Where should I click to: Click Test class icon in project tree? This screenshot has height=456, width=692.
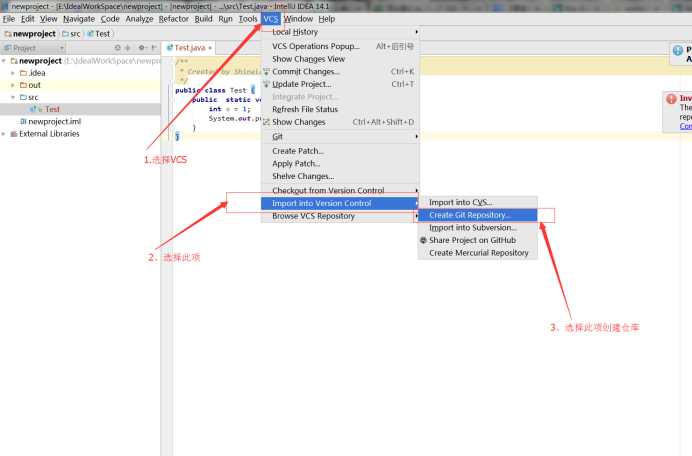[x=33, y=109]
